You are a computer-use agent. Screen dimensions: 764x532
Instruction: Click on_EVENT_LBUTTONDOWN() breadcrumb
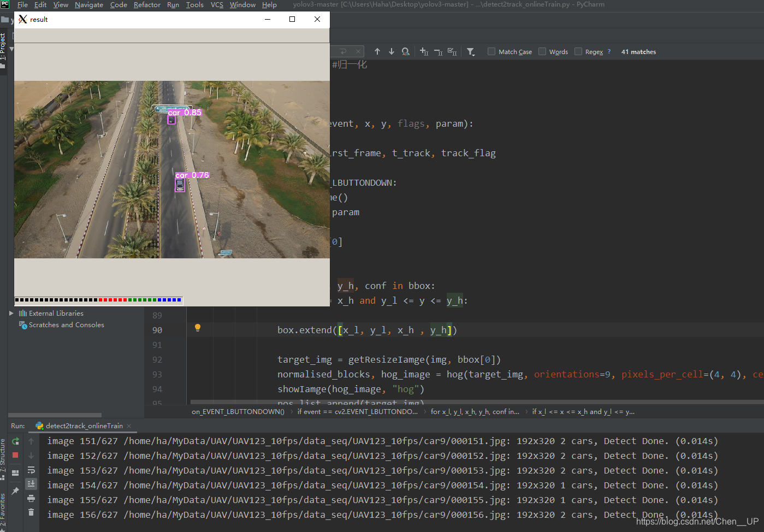[238, 412]
